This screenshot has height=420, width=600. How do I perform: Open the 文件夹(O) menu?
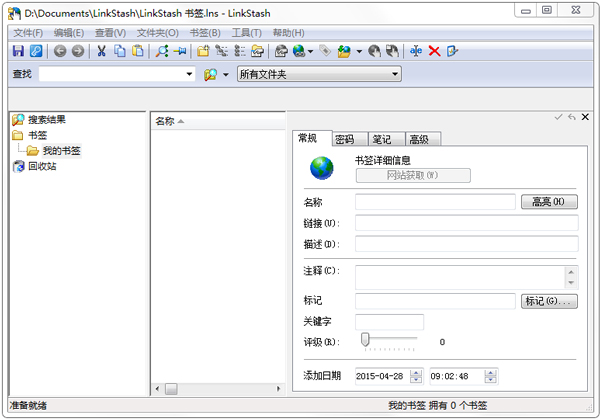(x=158, y=33)
